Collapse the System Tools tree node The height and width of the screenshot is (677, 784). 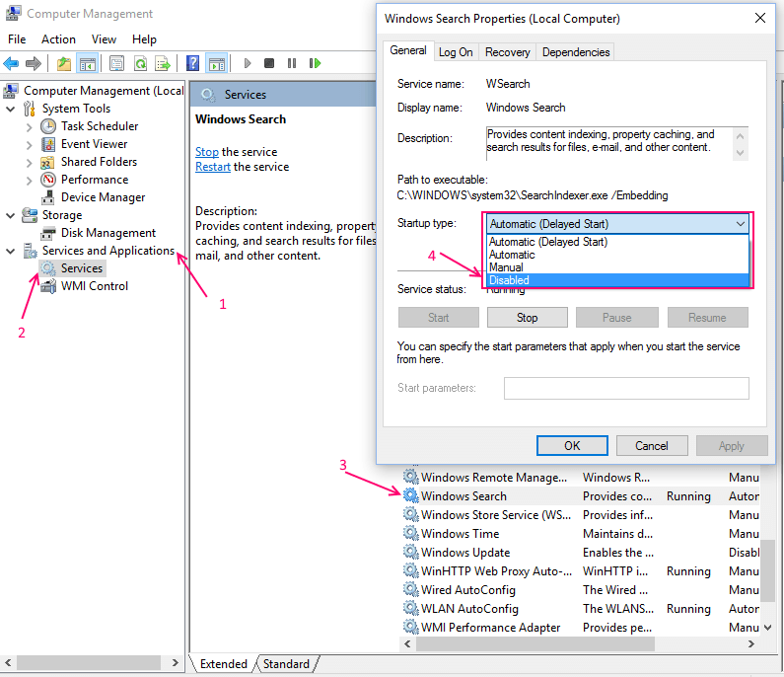tap(11, 109)
